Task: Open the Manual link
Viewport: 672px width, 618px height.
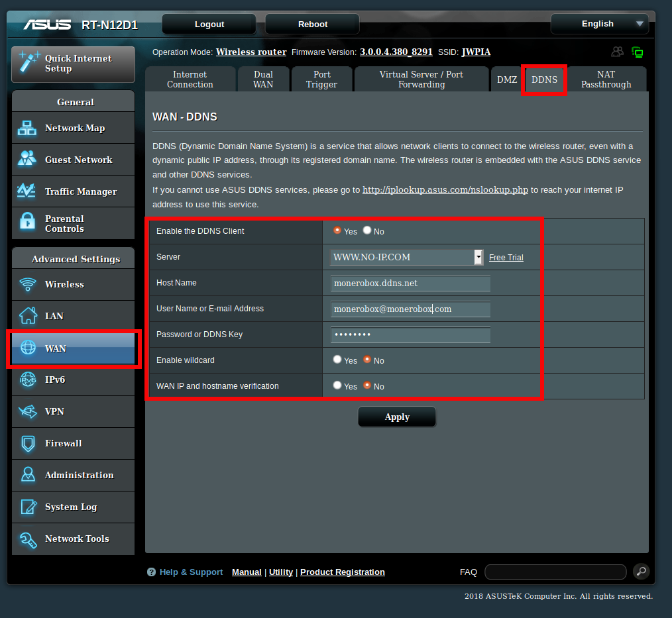Action: pyautogui.click(x=247, y=572)
